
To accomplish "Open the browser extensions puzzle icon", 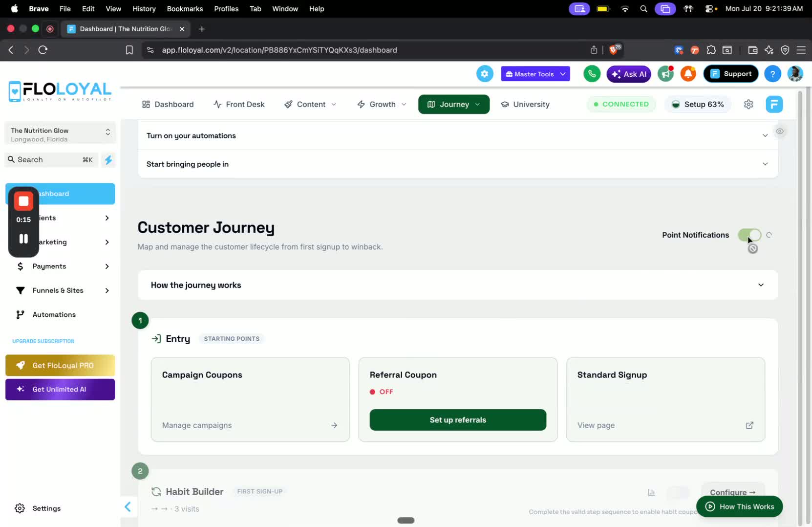I will point(711,50).
